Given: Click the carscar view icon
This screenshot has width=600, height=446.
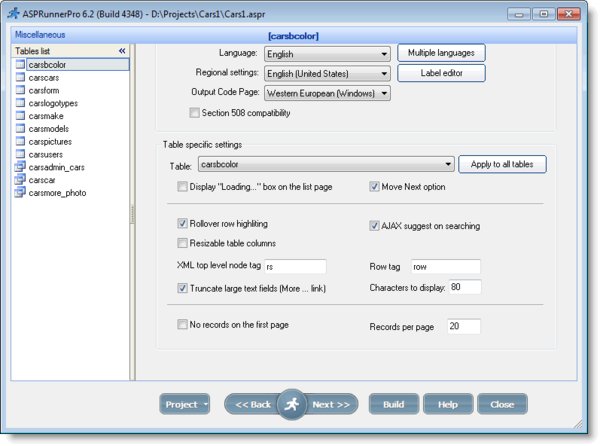Looking at the screenshot, I should tap(20, 179).
